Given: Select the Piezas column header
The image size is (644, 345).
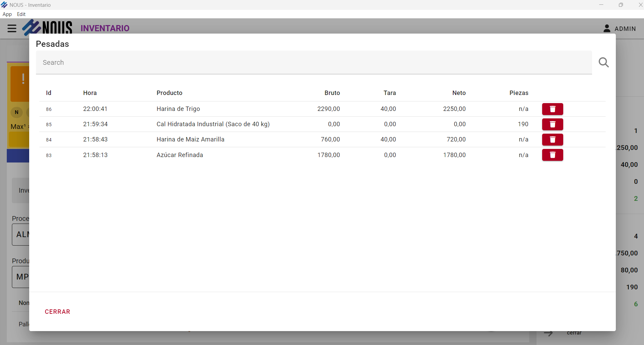Looking at the screenshot, I should pyautogui.click(x=518, y=93).
